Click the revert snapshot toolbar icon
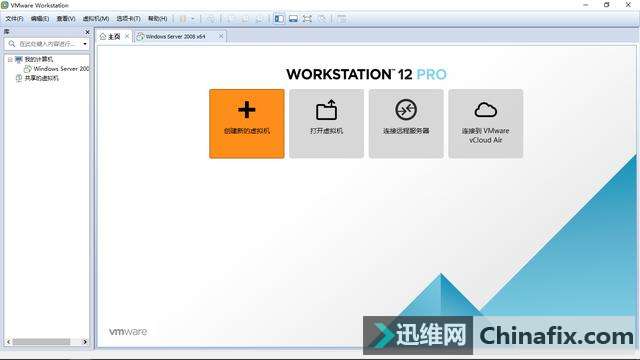The width and height of the screenshot is (640, 360). tap(245, 19)
